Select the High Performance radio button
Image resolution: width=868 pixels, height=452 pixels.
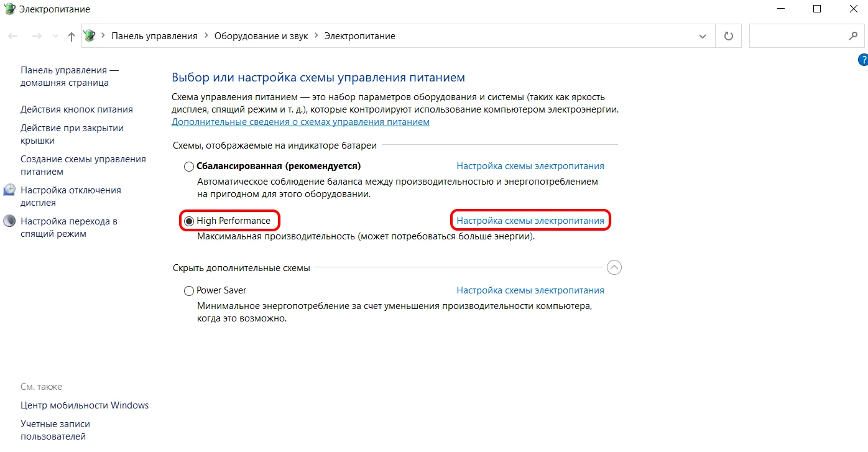click(x=189, y=221)
